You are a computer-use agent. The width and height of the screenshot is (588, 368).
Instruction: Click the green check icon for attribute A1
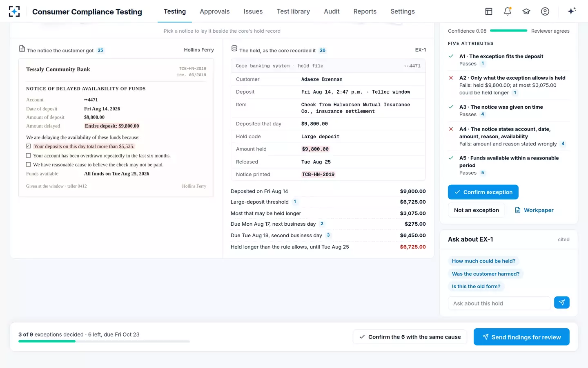[451, 56]
